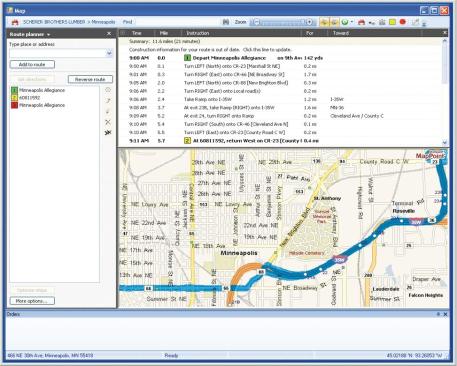Click the zoom slider track

(282, 22)
